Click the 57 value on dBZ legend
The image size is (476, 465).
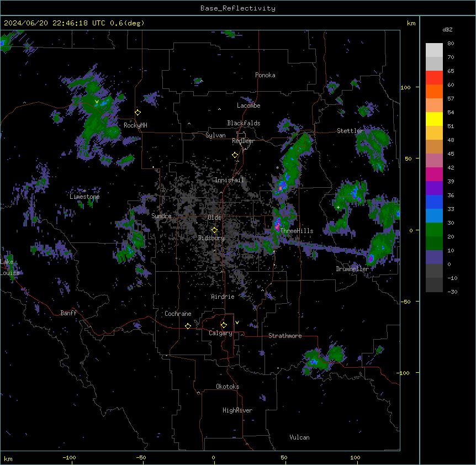click(451, 99)
